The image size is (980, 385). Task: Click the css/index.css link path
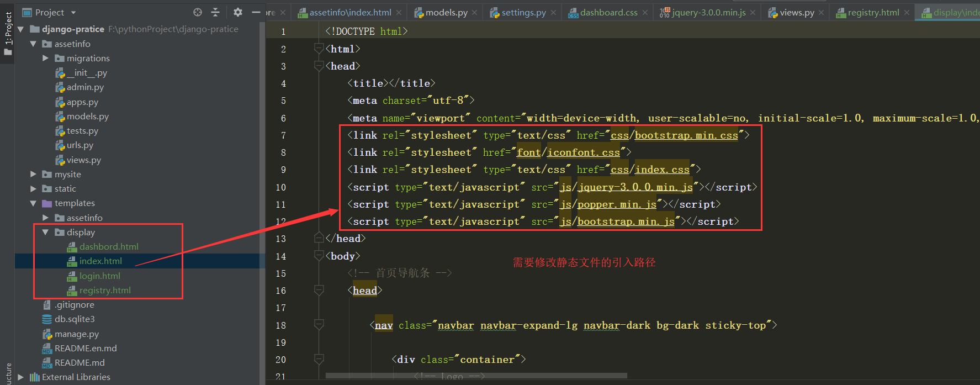pos(650,170)
